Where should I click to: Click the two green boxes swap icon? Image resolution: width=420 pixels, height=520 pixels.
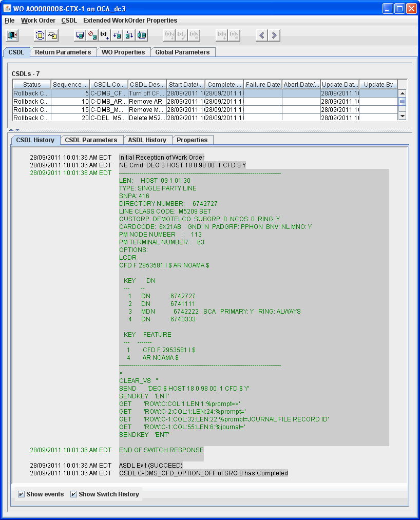[x=142, y=35]
